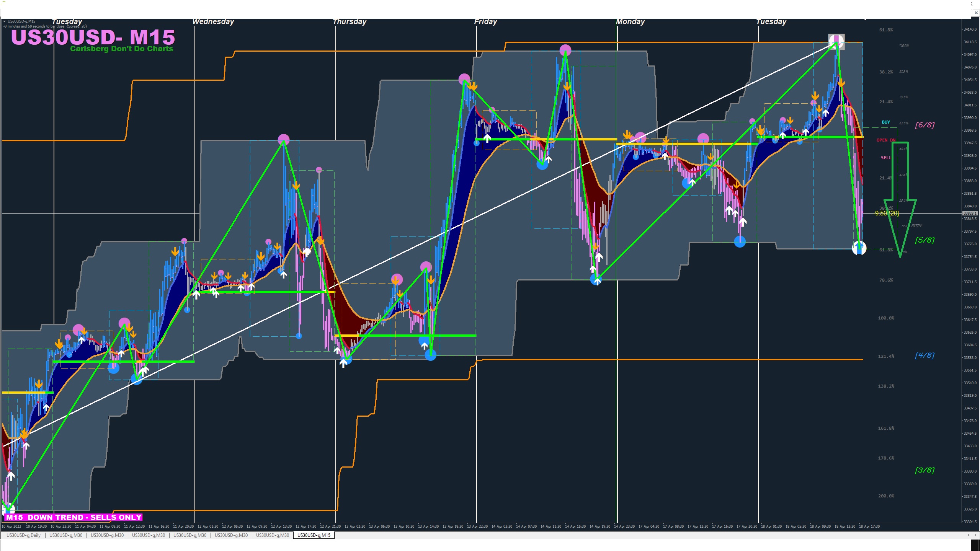The width and height of the screenshot is (980, 551).
Task: Click the chart shift triangle marker at top
Action: [x=865, y=18]
